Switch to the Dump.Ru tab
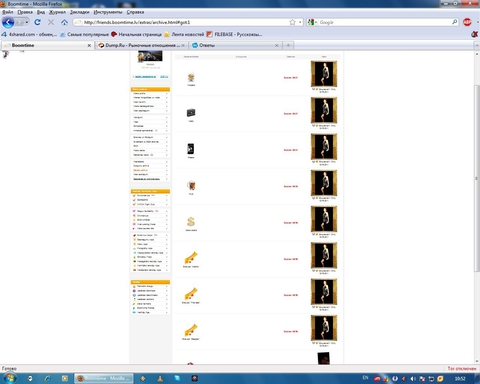The width and height of the screenshot is (480, 384). [141, 45]
